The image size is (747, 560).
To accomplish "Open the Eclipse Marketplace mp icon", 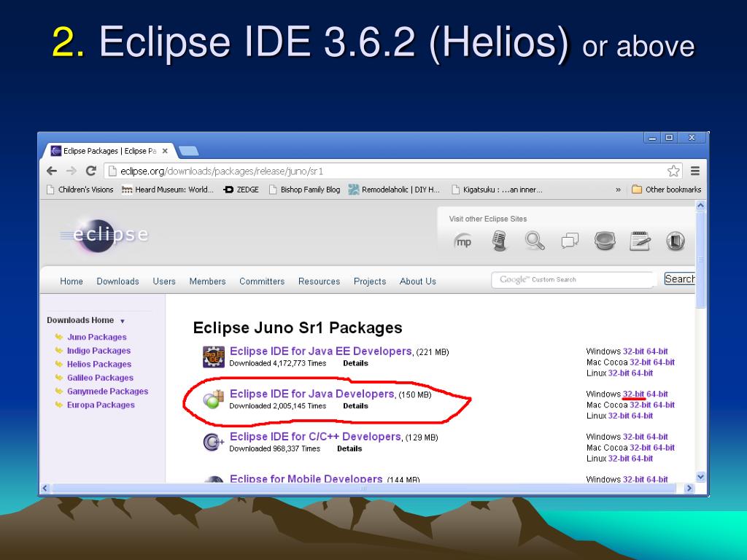I will tap(462, 241).
